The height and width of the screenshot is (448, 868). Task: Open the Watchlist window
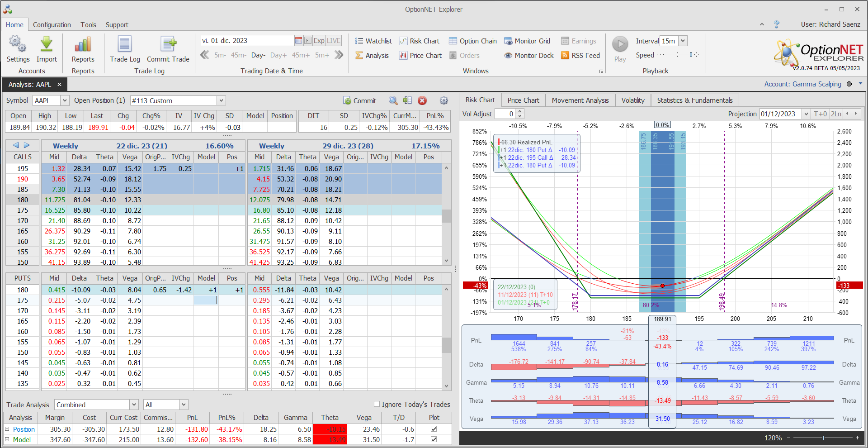373,41
